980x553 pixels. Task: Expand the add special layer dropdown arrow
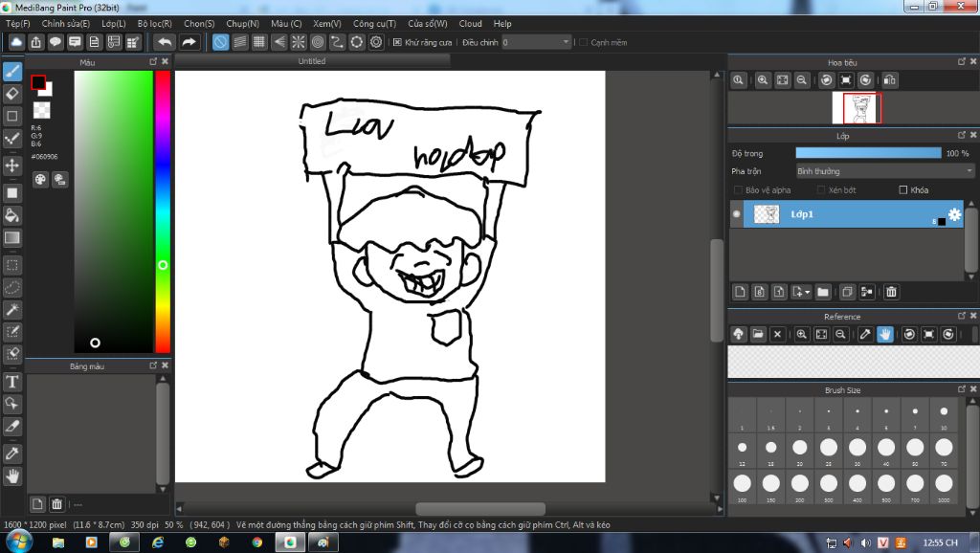click(807, 292)
